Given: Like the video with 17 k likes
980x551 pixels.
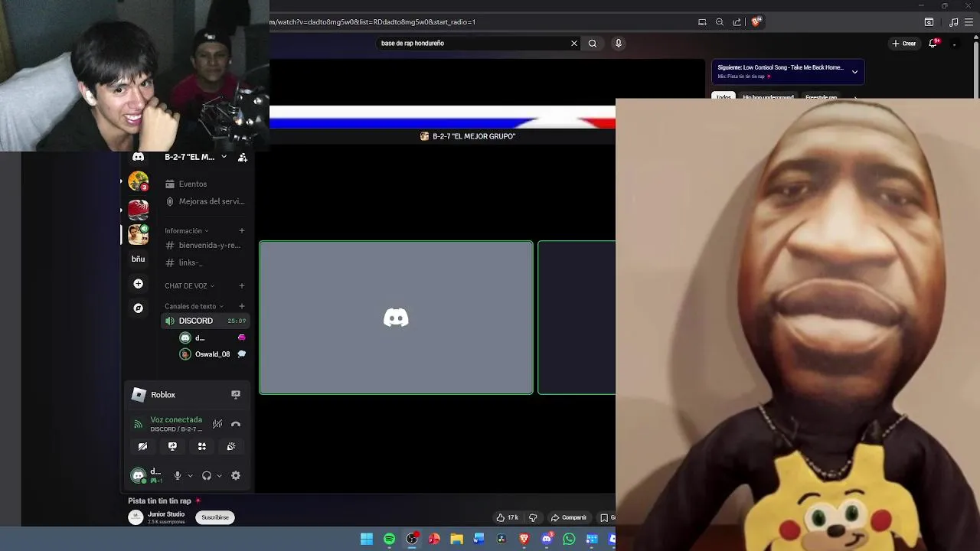Looking at the screenshot, I should pyautogui.click(x=508, y=517).
